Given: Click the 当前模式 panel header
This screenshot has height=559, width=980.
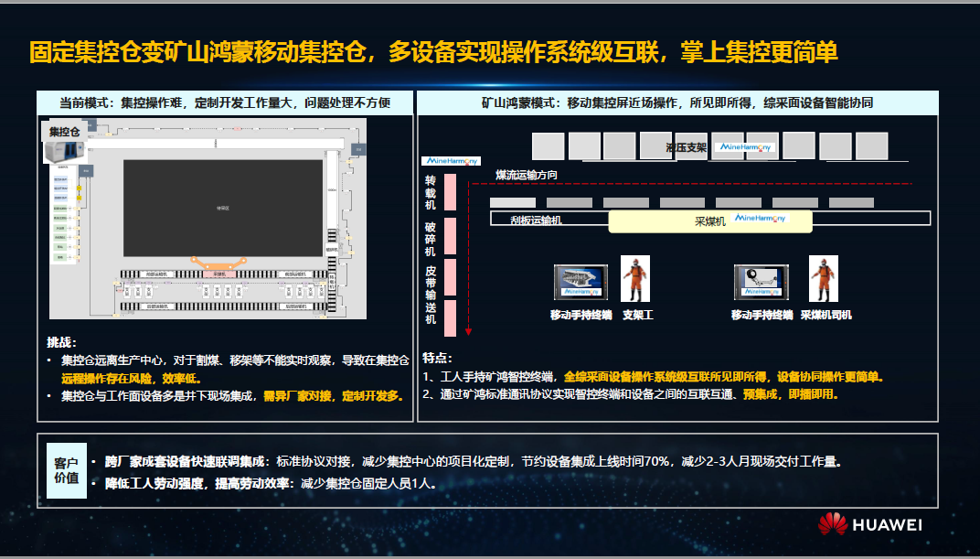Looking at the screenshot, I should 225,102.
